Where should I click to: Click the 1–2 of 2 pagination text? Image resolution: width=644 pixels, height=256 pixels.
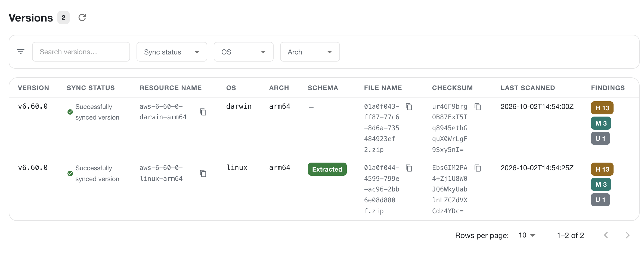click(570, 235)
